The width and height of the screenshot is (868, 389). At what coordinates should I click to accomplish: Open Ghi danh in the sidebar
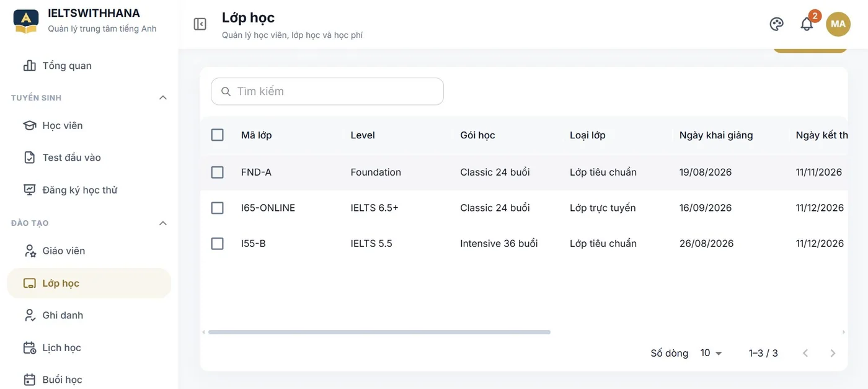pos(89,315)
